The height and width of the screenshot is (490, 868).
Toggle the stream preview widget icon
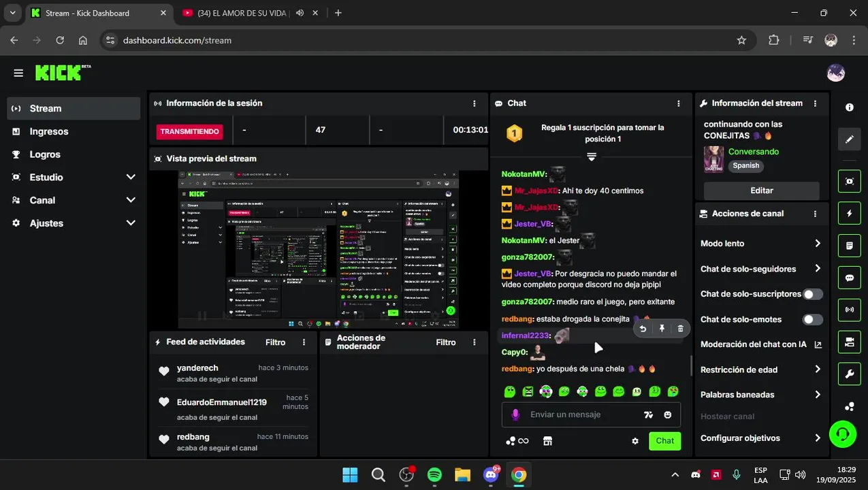pyautogui.click(x=850, y=181)
